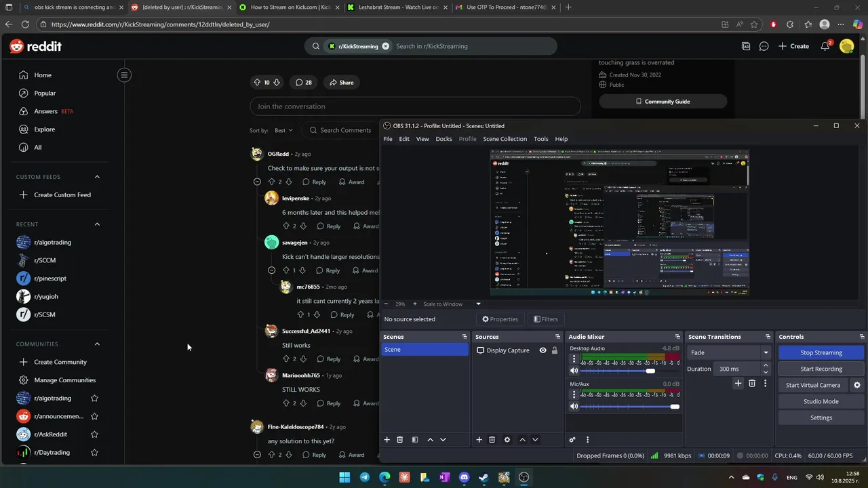Zoom in OBS preview with plus
The image size is (868, 488).
tap(416, 304)
